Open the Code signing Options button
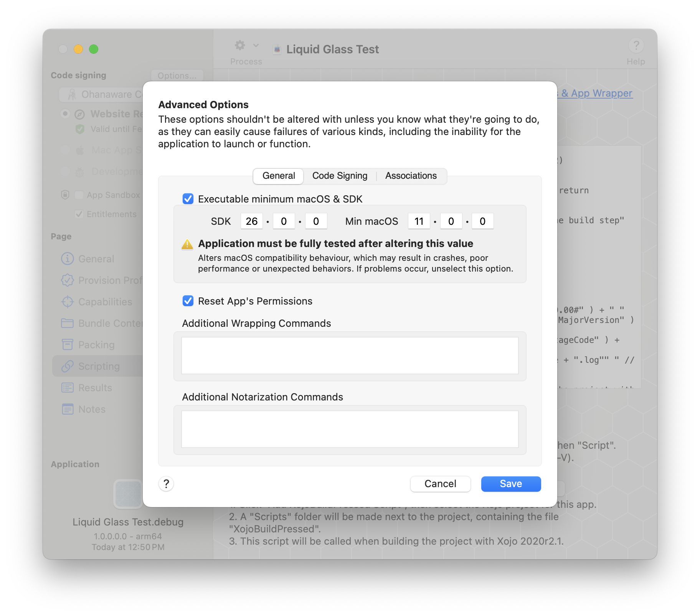This screenshot has height=616, width=700. point(177,76)
